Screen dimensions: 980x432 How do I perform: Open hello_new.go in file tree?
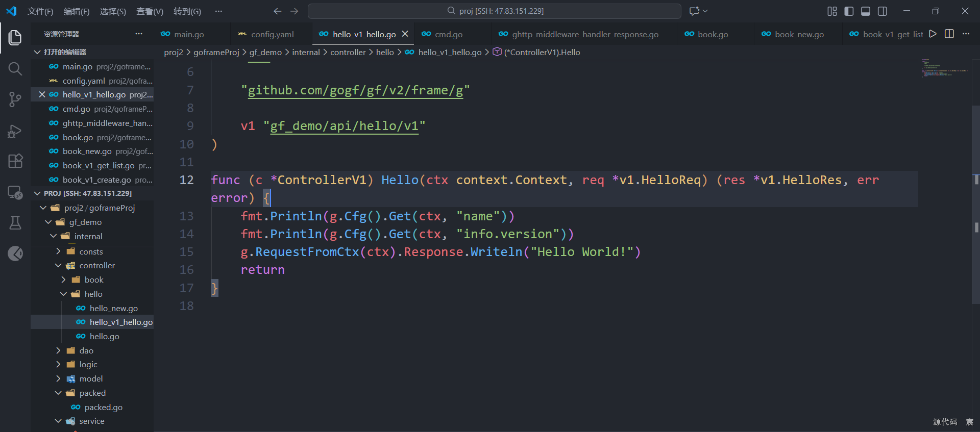click(92, 308)
